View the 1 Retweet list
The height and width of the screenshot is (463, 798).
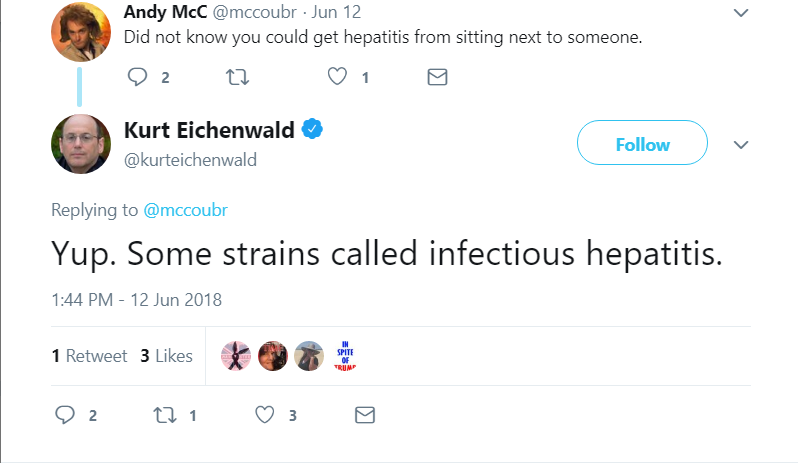click(89, 356)
